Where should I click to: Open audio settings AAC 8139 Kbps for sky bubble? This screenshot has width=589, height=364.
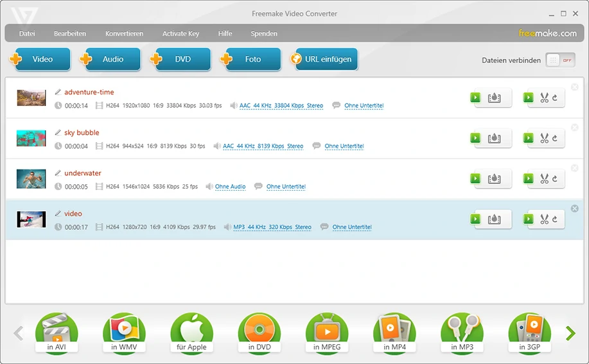263,146
